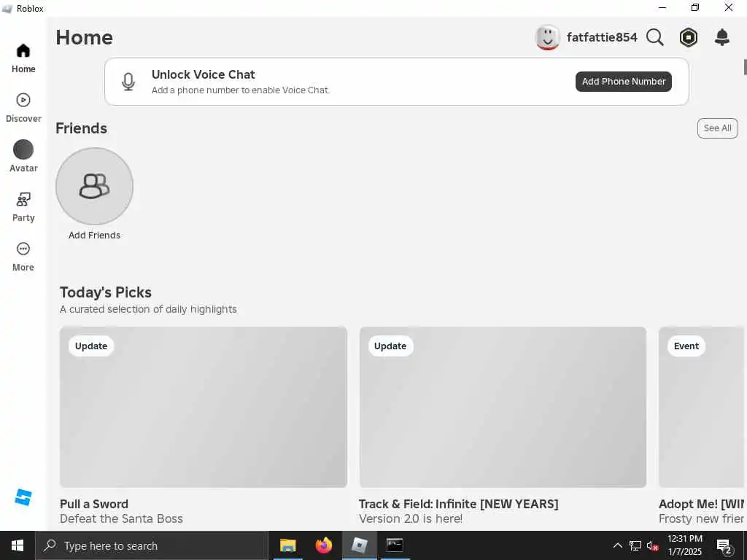Click the Update badge on Pull a Sword
The width and height of the screenshot is (747, 560).
tap(91, 346)
